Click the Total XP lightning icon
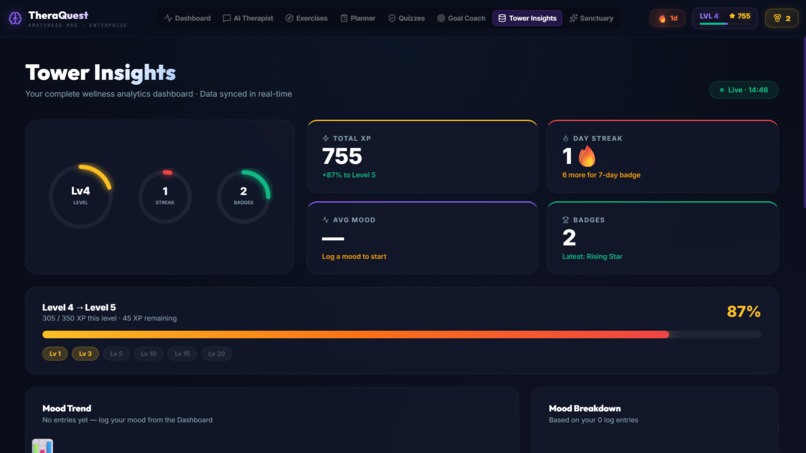The width and height of the screenshot is (806, 453). point(325,138)
